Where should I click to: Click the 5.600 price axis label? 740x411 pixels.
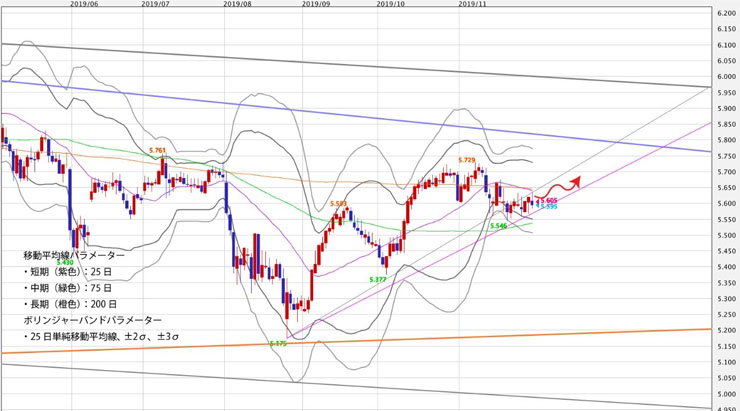726,203
